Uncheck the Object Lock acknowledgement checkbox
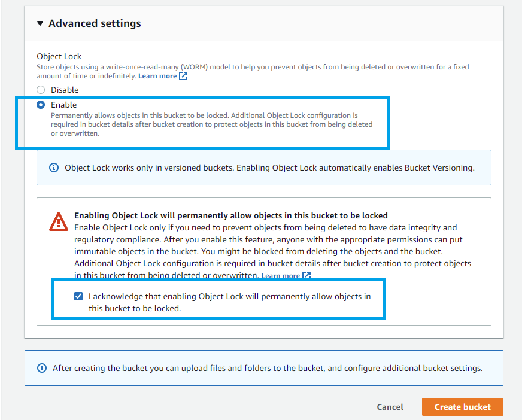Image resolution: width=522 pixels, height=420 pixels. click(x=78, y=296)
